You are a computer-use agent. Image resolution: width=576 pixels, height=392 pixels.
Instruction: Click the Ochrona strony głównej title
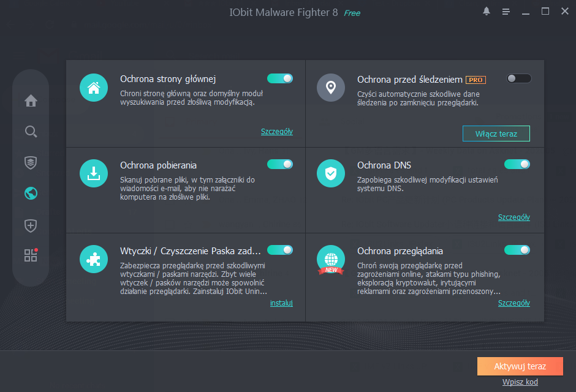168,79
